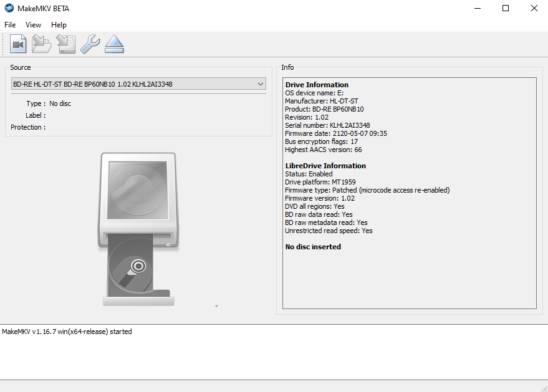Click the 'LibreDrive Information' heading
The height and width of the screenshot is (392, 548).
point(325,166)
